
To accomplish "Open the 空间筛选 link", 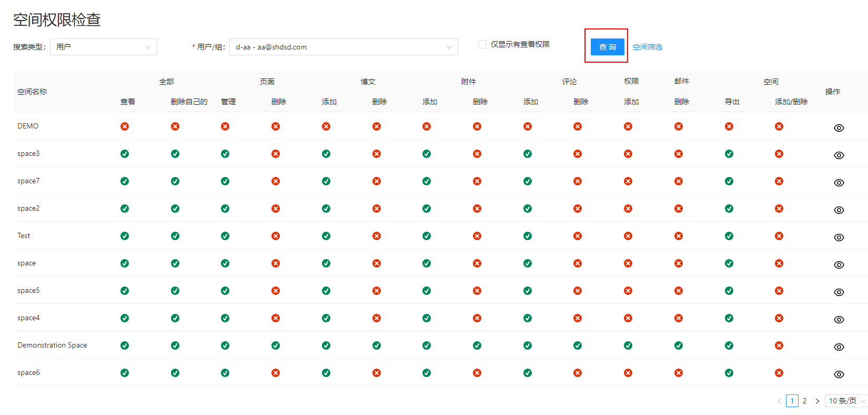I will click(x=647, y=47).
